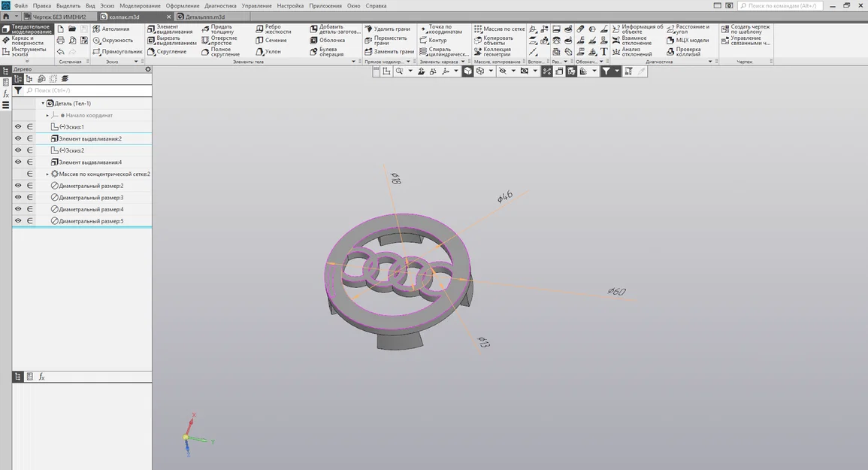This screenshot has width=868, height=470.
Task: Expand Массив по концентрической сетке:2 node
Action: coord(47,174)
